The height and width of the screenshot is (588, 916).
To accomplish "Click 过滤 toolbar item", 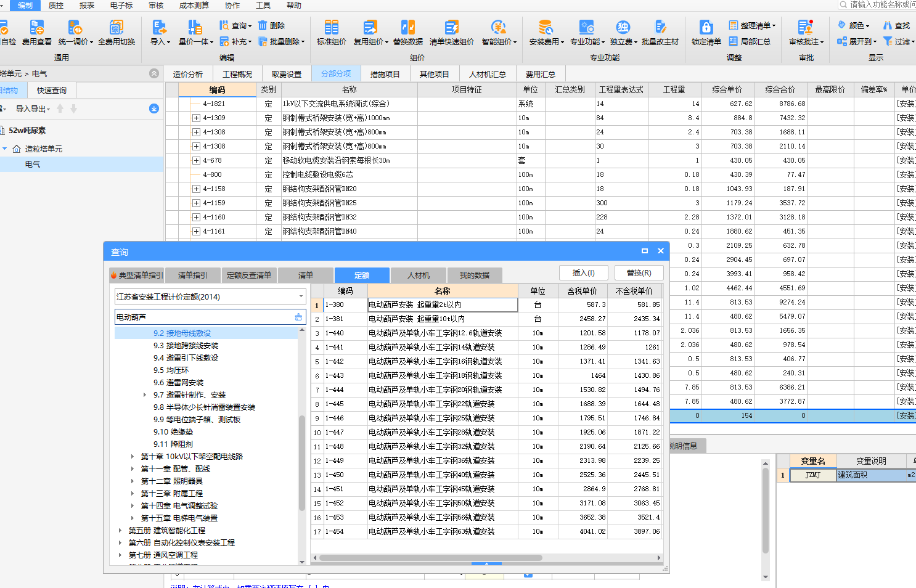I will pyautogui.click(x=899, y=42).
